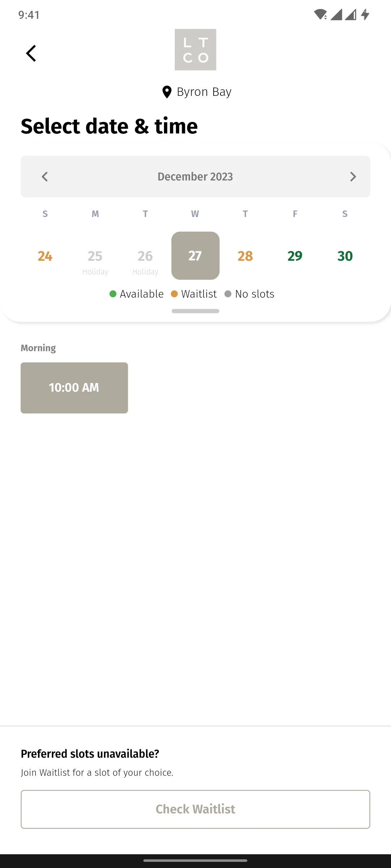Tap the orange Waitlist legend dot
This screenshot has height=868, width=391.
[x=174, y=294]
